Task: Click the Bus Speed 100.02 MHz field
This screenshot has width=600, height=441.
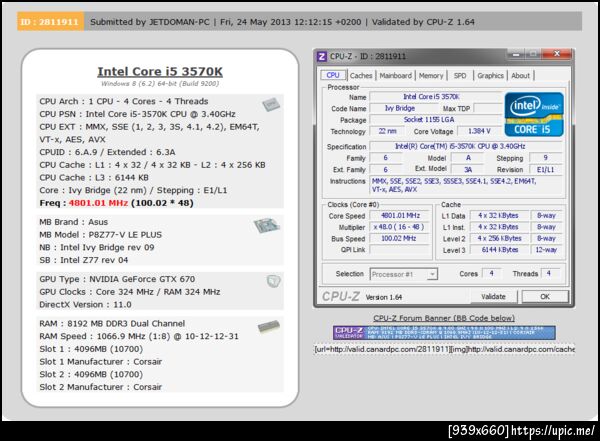Action: (400, 238)
